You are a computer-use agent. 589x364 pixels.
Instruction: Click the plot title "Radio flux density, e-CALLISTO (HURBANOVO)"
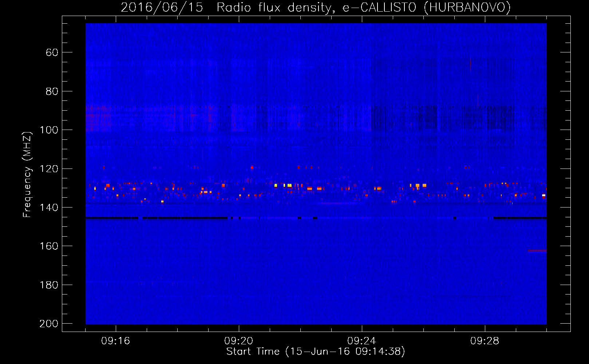coord(364,7)
